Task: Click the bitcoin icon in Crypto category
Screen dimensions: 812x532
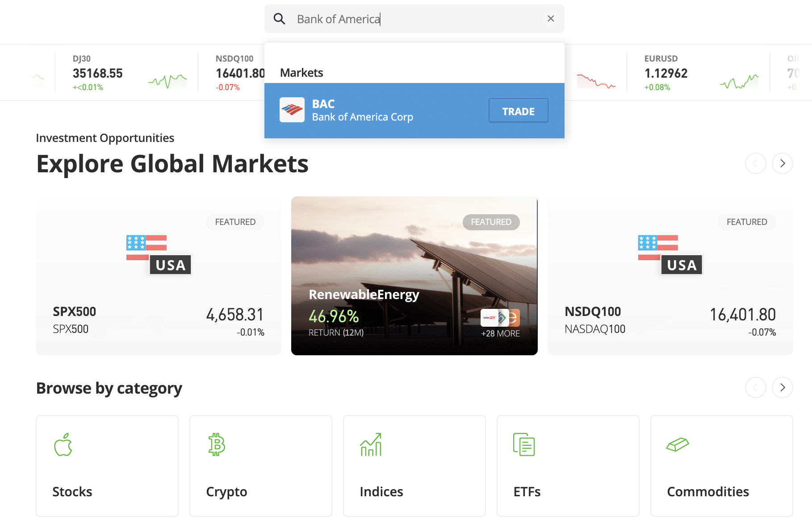Action: point(217,445)
